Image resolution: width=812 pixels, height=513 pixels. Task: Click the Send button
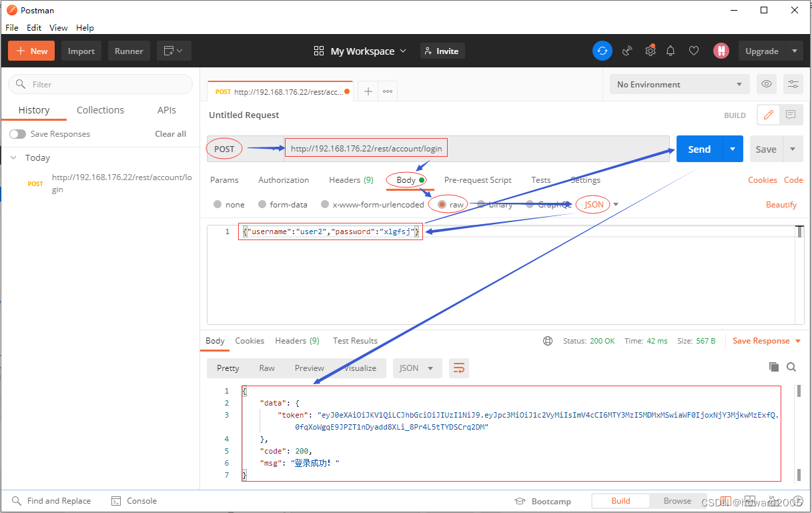pyautogui.click(x=699, y=149)
